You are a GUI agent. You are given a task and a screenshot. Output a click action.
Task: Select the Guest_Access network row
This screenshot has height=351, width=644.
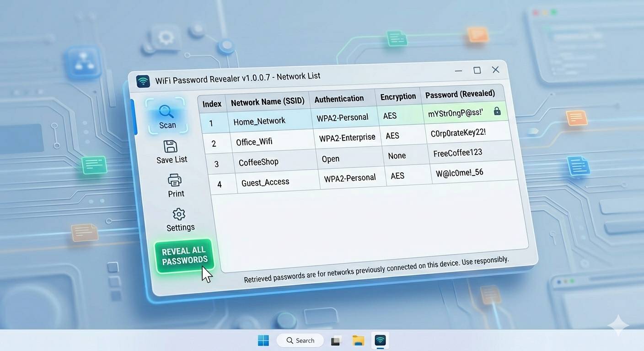[x=265, y=182]
